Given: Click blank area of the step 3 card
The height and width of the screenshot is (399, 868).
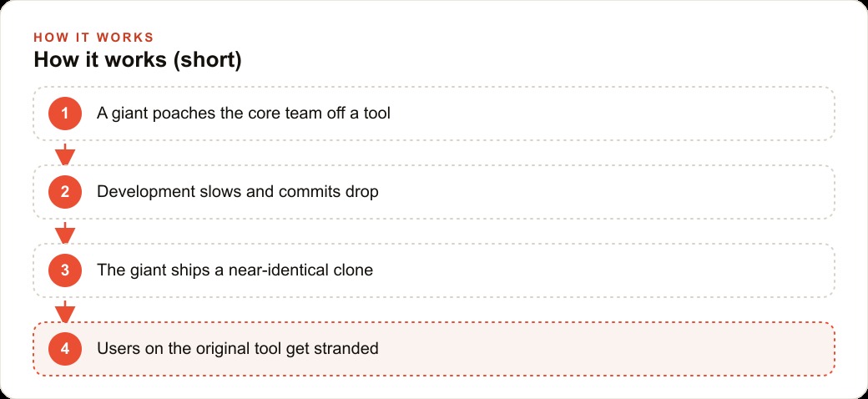Looking at the screenshot, I should [609, 270].
